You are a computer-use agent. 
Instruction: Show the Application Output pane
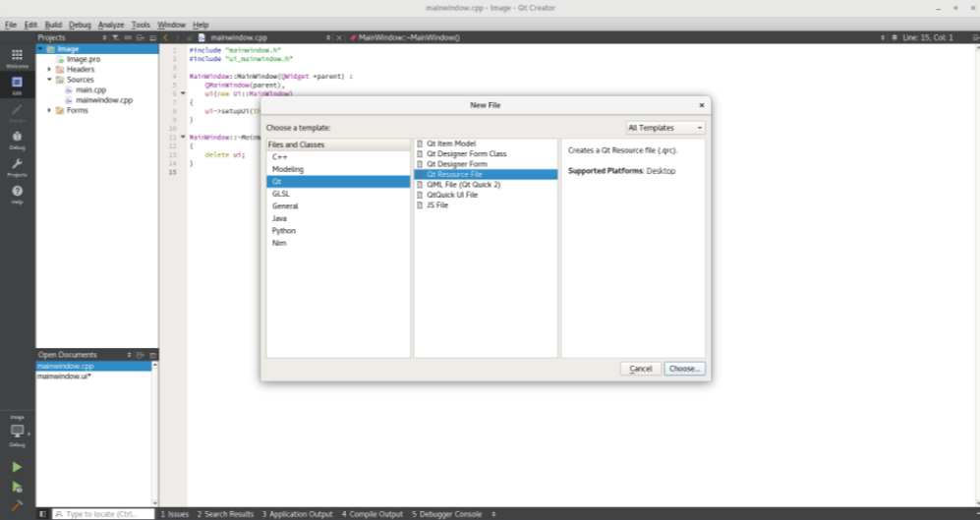[298, 514]
